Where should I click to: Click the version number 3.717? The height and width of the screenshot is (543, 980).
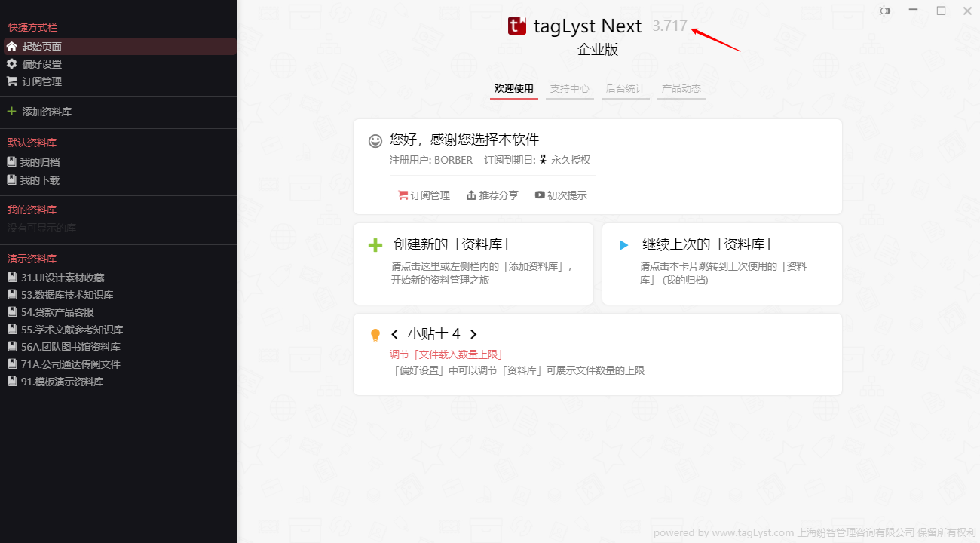pos(670,26)
